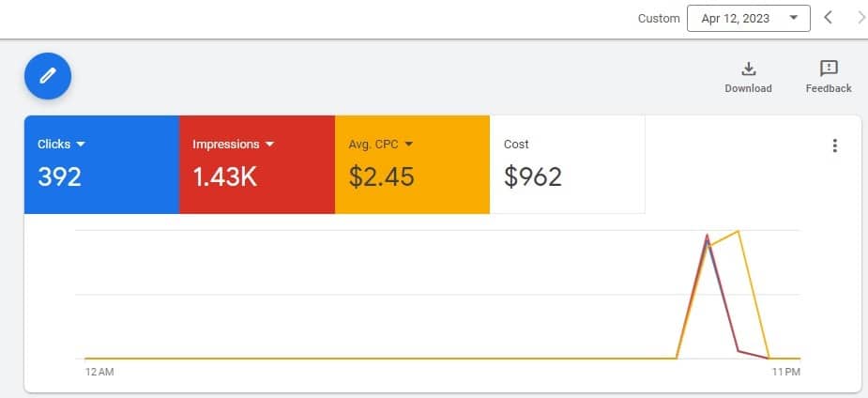Open the Apr 12, 2023 date picker

[748, 18]
